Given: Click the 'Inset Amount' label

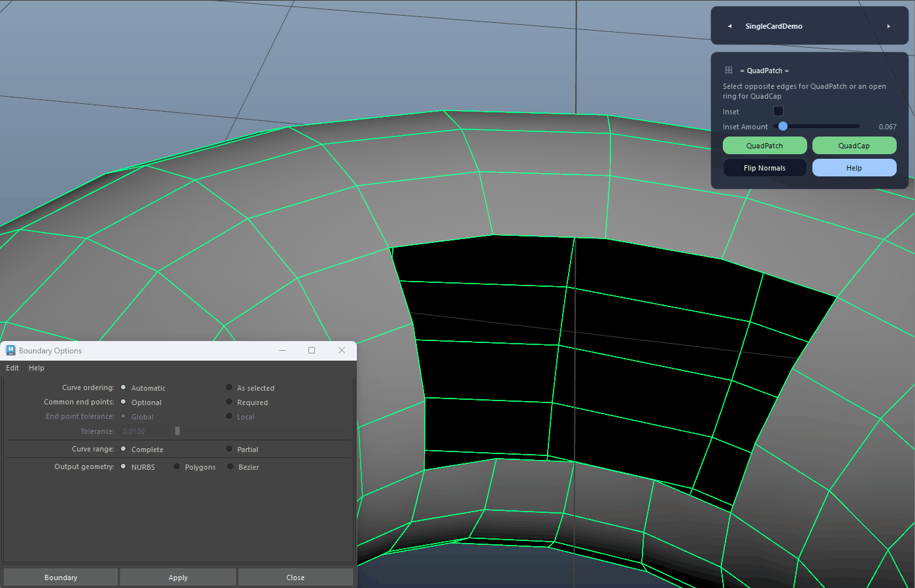Looking at the screenshot, I should [x=745, y=127].
